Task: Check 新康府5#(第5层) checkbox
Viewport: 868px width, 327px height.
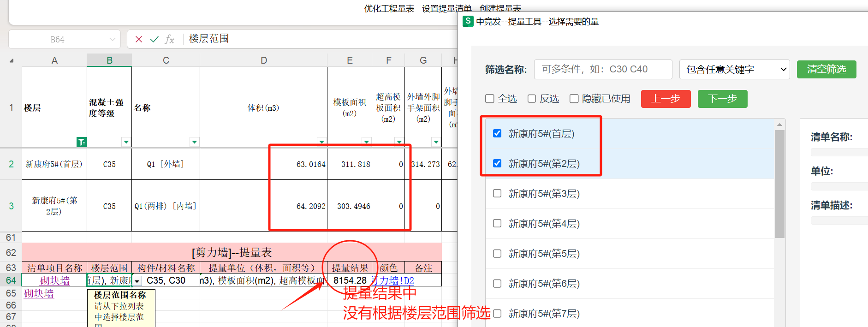Action: tap(497, 253)
